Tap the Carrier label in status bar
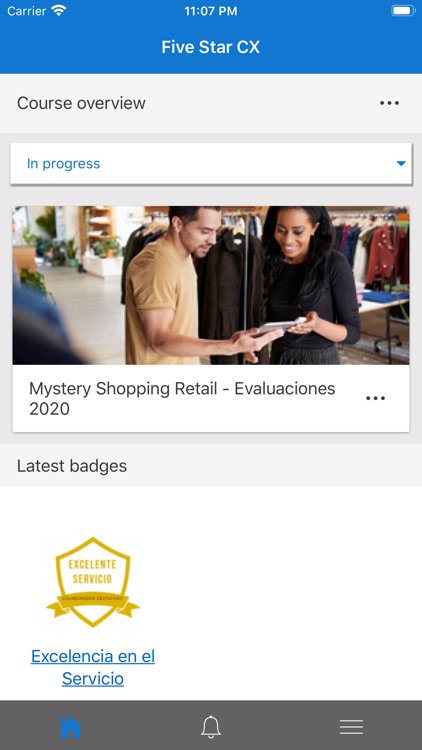The image size is (422, 750). click(27, 11)
